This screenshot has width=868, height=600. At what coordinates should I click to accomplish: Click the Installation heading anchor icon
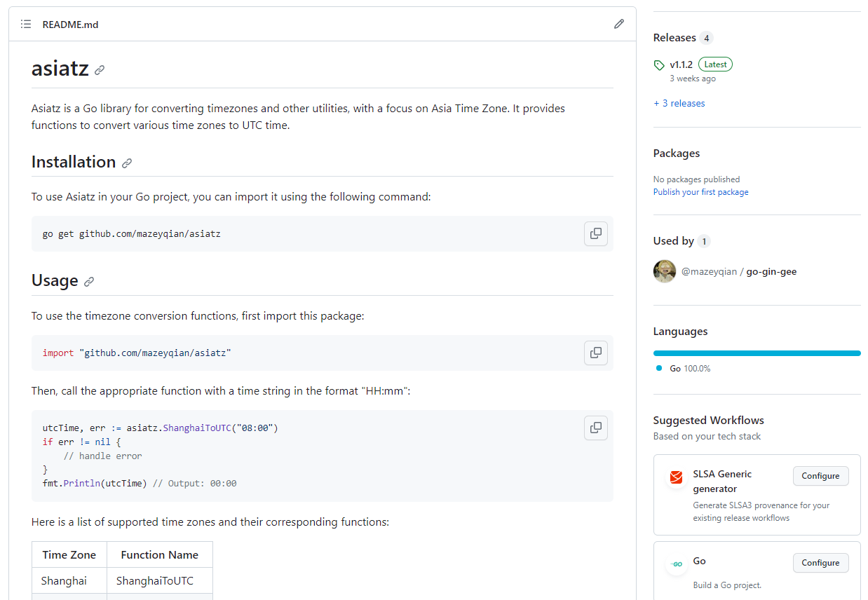tap(127, 163)
